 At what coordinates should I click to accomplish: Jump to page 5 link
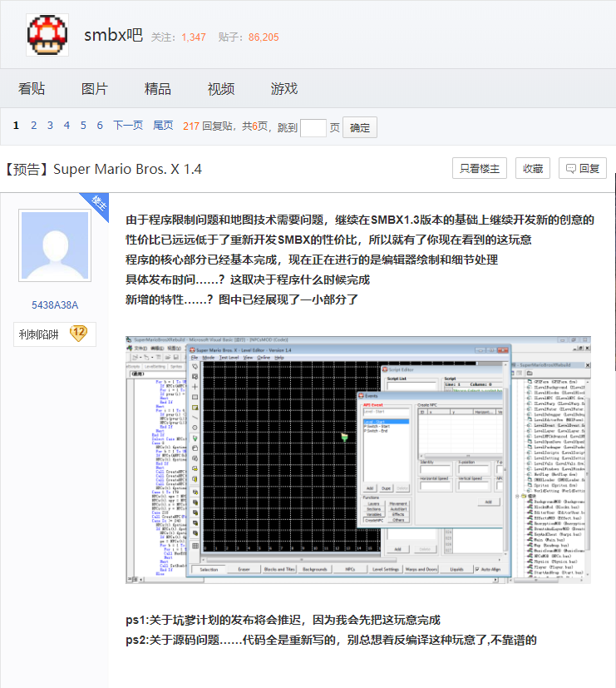point(83,126)
